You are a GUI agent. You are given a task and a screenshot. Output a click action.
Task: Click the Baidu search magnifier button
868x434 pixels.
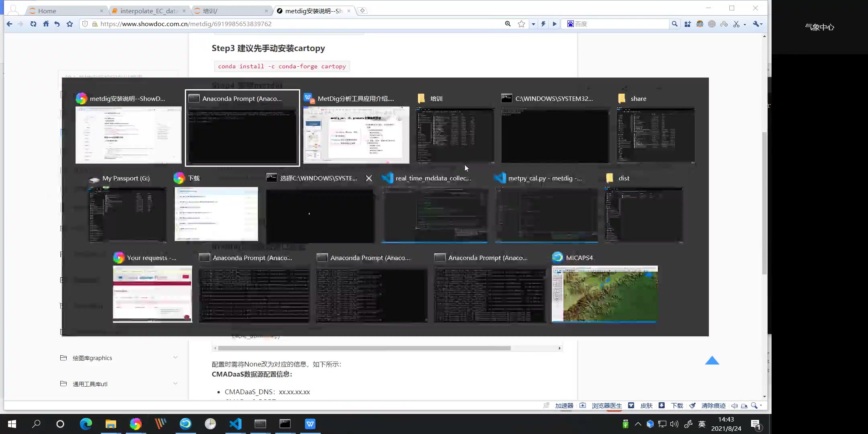coord(675,24)
